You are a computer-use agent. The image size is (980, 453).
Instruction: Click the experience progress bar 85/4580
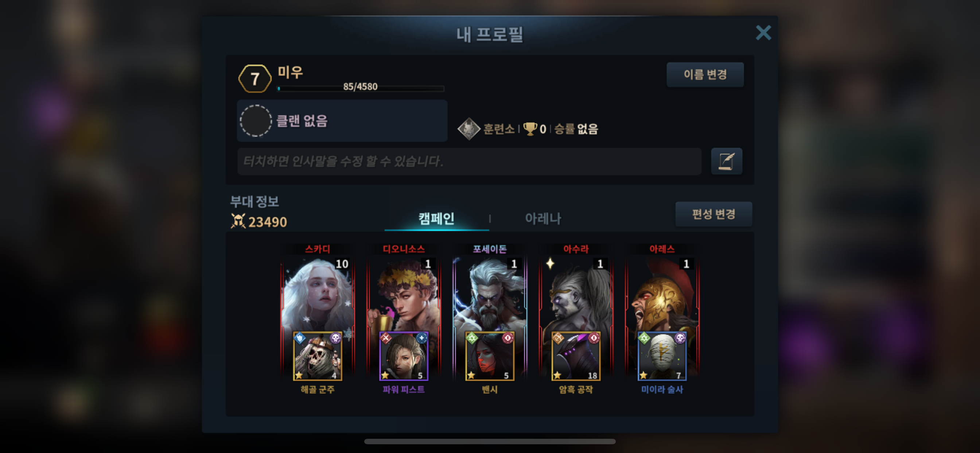360,88
